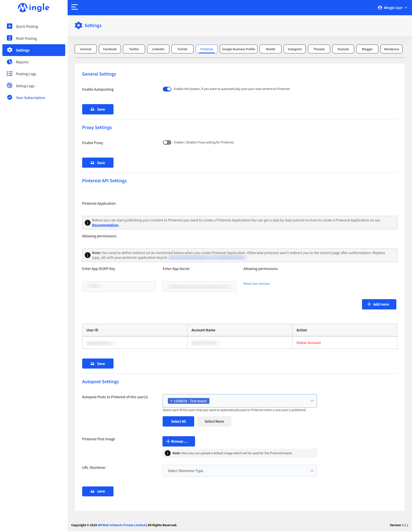
Task: Open Debug Logs in the sidebar
Action: point(34,85)
